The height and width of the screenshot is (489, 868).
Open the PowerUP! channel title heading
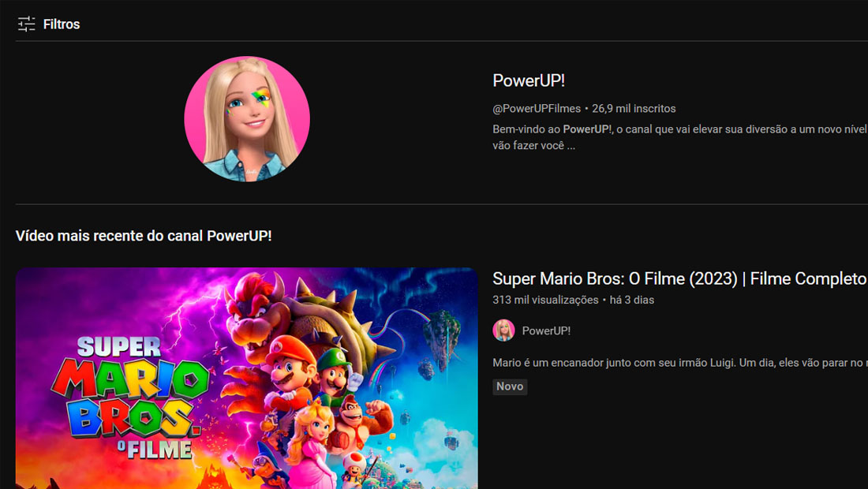coord(529,80)
